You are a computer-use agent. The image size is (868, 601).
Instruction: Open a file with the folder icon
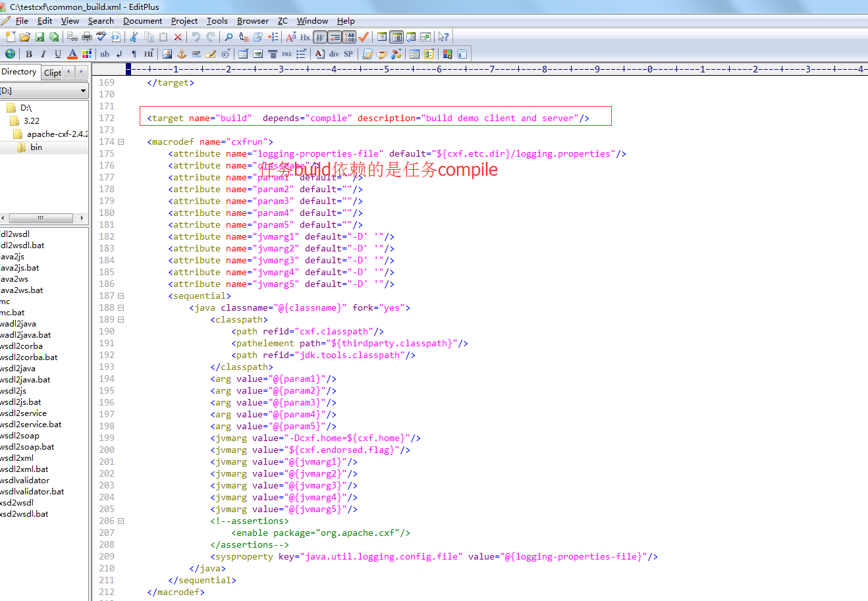tap(25, 37)
